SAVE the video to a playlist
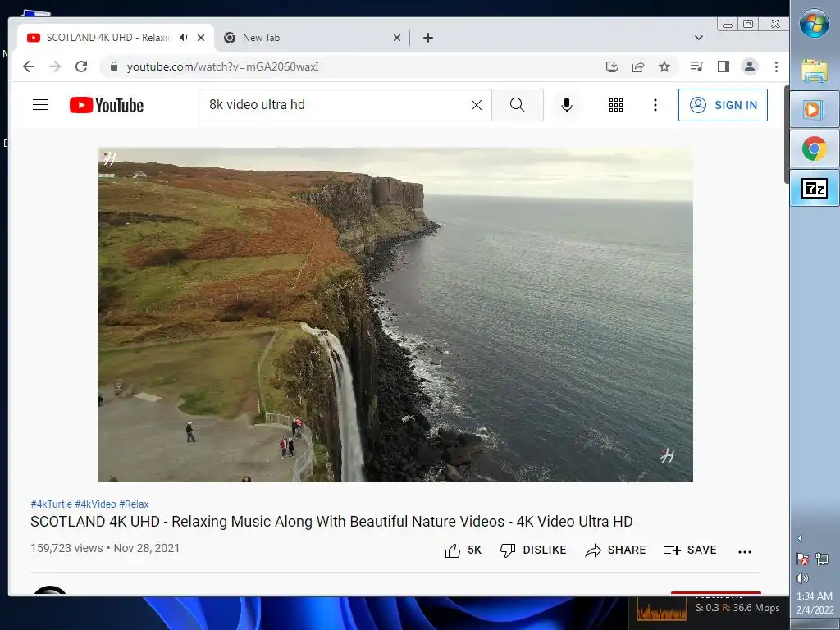Viewport: 840px width, 630px height. [691, 550]
